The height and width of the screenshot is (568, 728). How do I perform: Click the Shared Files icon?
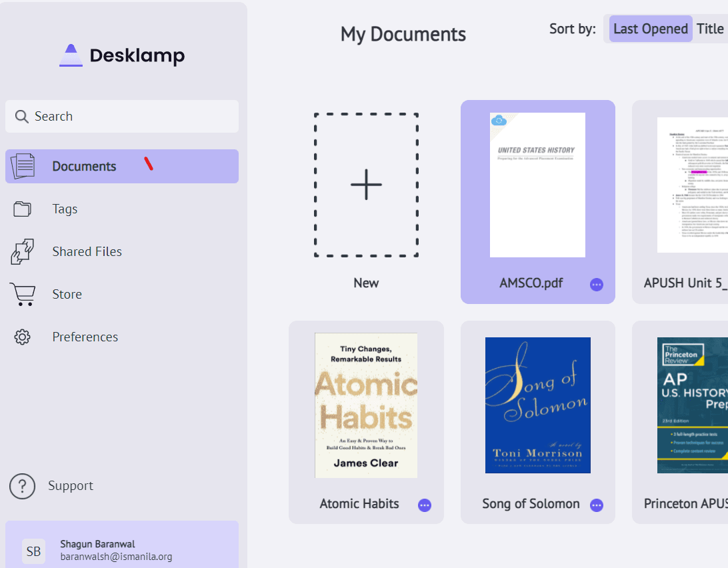(22, 252)
